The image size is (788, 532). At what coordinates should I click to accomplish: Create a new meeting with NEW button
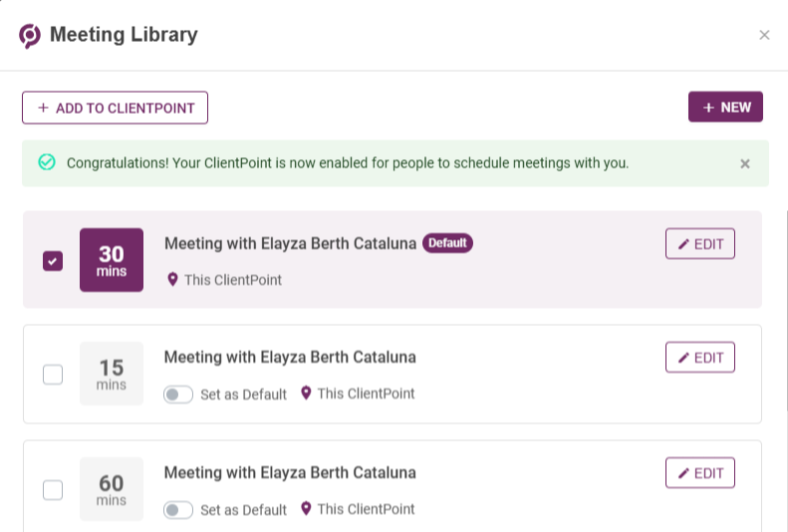tap(725, 107)
